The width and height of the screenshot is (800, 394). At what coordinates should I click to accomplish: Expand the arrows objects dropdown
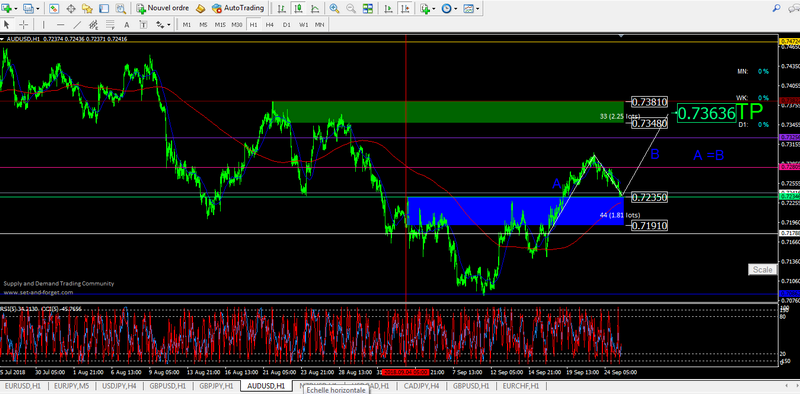point(168,24)
